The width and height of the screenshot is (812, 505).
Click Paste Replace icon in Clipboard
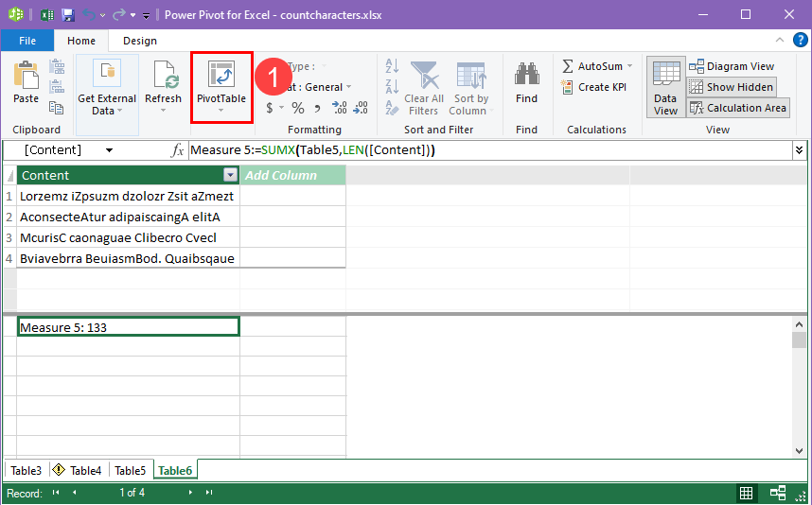(x=57, y=86)
